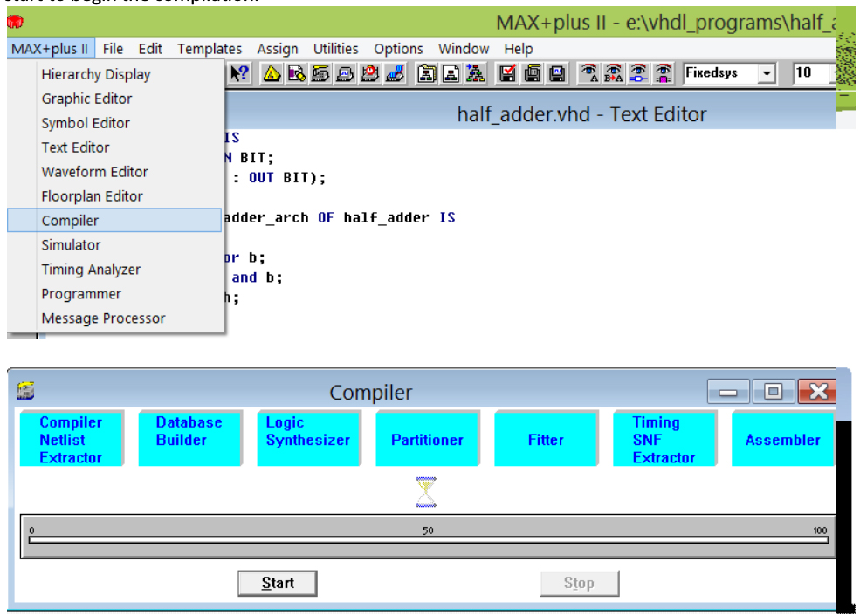Image resolution: width=860 pixels, height=616 pixels.
Task: Choose Graphic Editor menu entry
Action: point(114,99)
